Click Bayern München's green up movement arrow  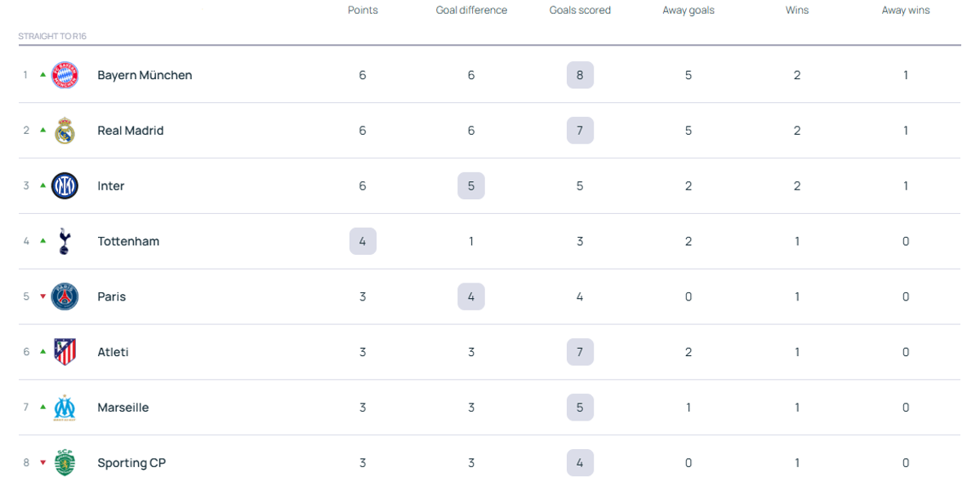click(x=43, y=74)
